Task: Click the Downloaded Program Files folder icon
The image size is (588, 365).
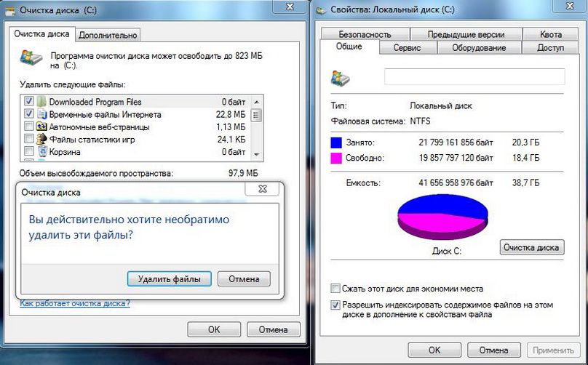Action: (x=42, y=102)
